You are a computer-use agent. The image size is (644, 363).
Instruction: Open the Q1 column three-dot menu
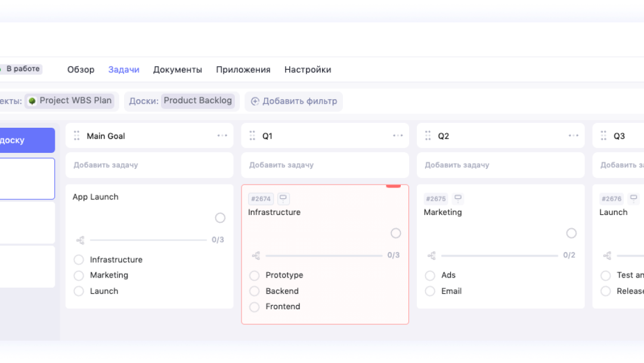[398, 136]
